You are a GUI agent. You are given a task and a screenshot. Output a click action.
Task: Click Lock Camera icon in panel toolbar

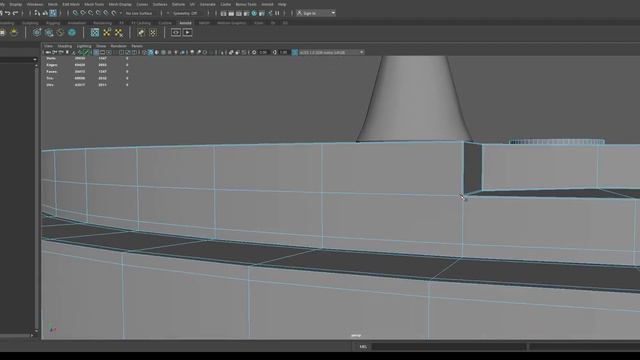tap(54, 52)
